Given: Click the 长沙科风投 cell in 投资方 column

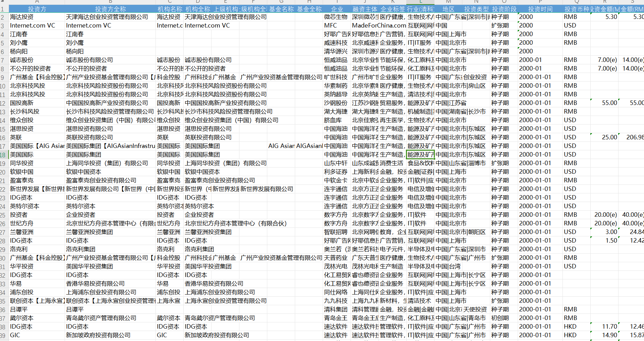Looking at the screenshot, I should (37, 111).
